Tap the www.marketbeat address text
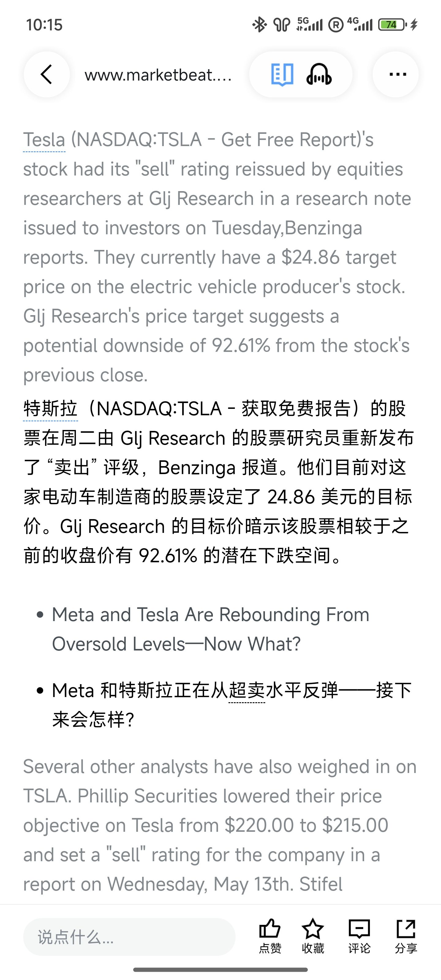This screenshot has height=980, width=441. [158, 75]
